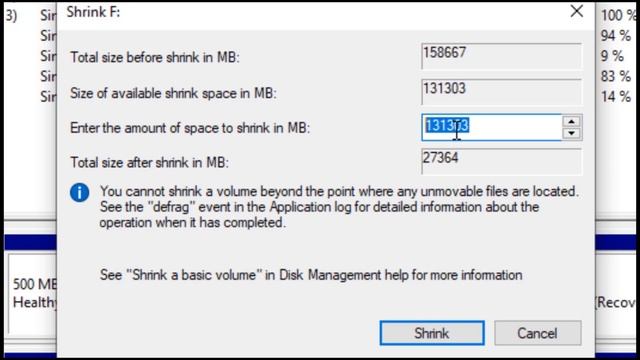
Task: Click the 94 % free volume row
Action: click(x=616, y=36)
